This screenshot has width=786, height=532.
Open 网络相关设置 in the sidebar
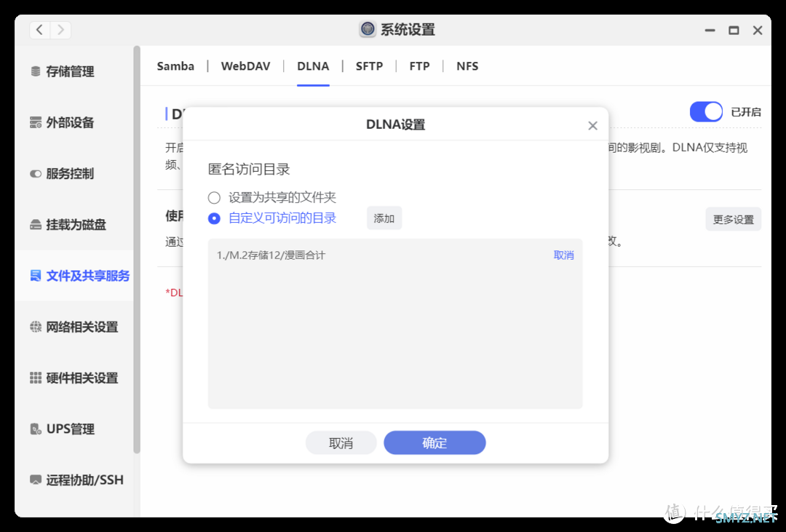74,327
